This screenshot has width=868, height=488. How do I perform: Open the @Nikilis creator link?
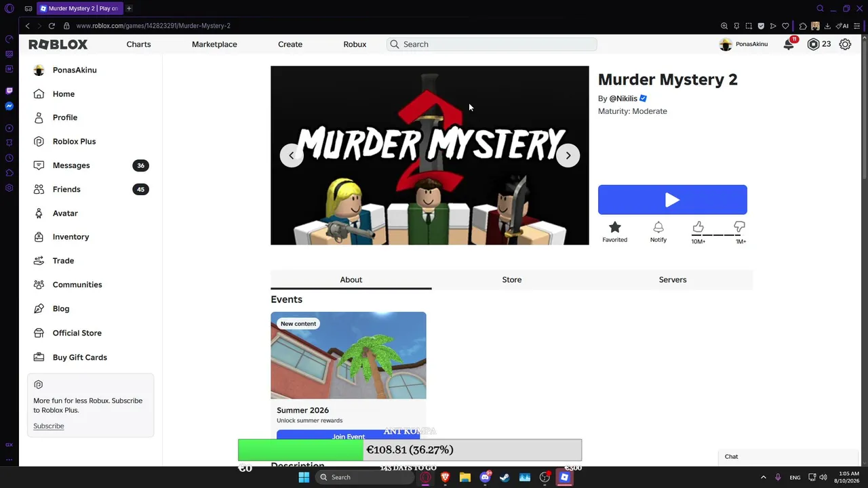623,98
